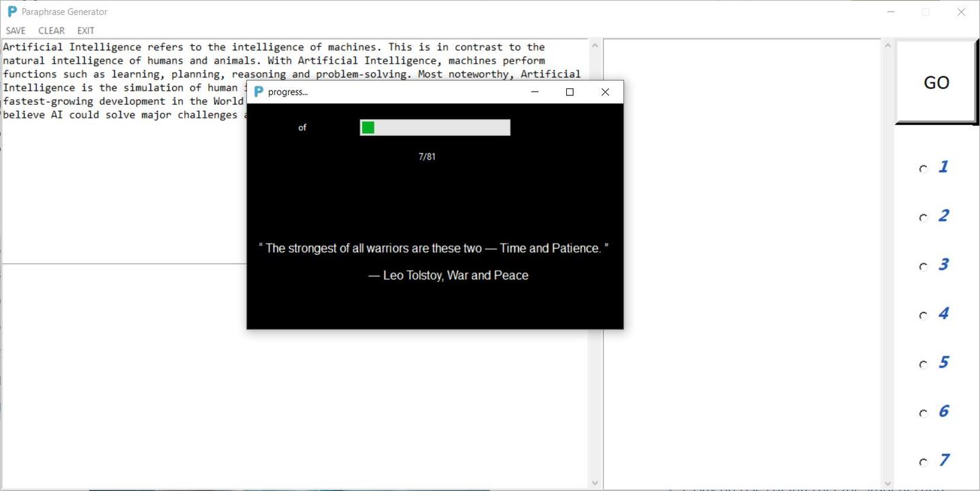Click the 7/81 progress counter
980x491 pixels.
427,156
